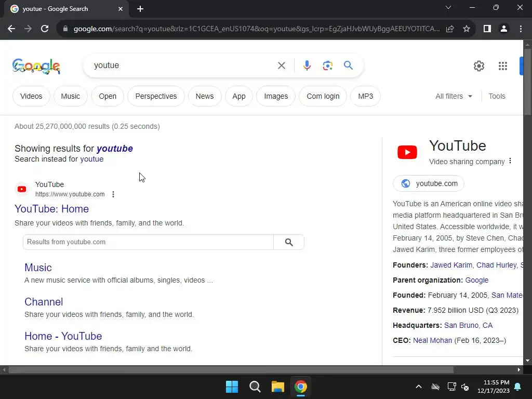Open the Neal Mohan CEO link
The width and height of the screenshot is (532, 399).
click(432, 340)
